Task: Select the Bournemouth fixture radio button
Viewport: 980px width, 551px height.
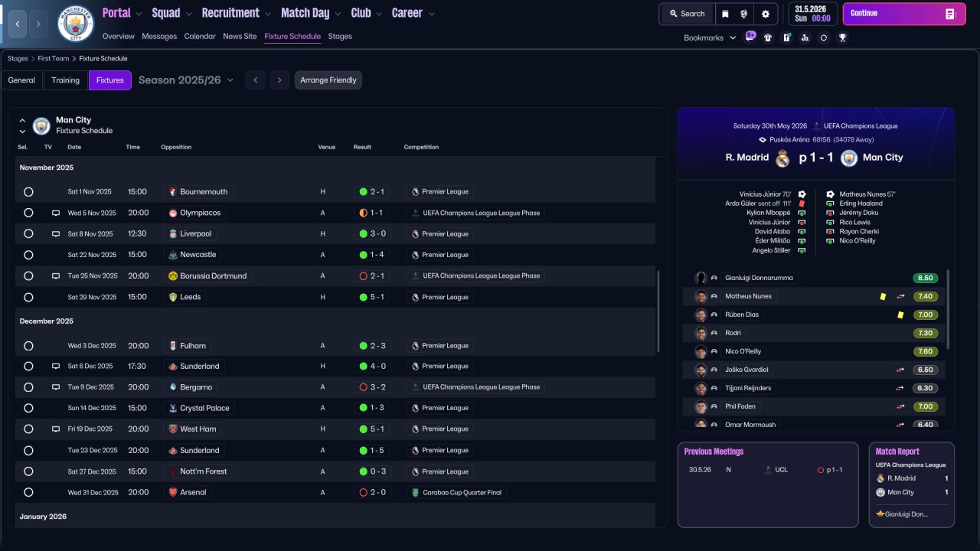Action: 28,192
